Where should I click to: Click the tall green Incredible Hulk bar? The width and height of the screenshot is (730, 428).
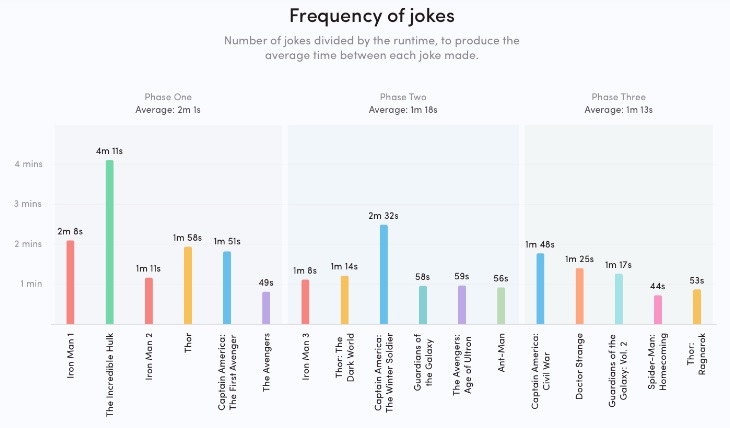[x=110, y=242]
